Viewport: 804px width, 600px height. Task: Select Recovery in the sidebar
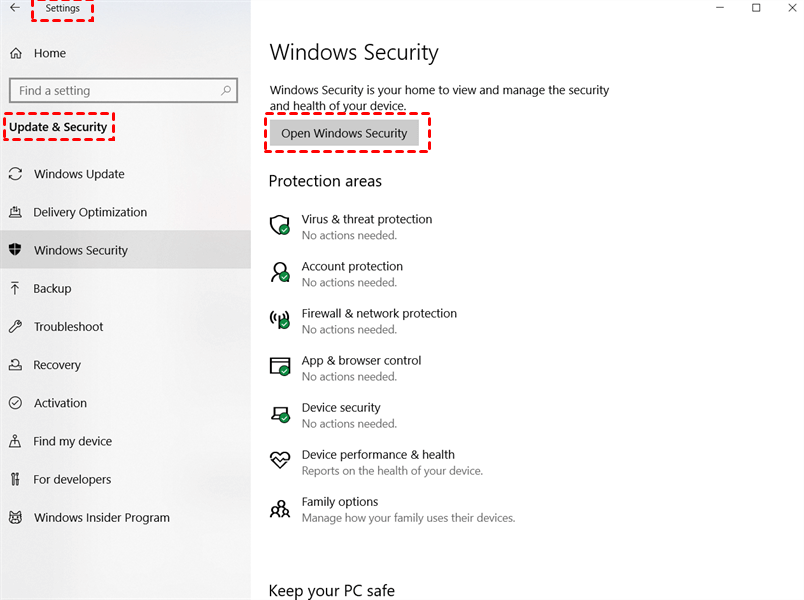tap(57, 365)
